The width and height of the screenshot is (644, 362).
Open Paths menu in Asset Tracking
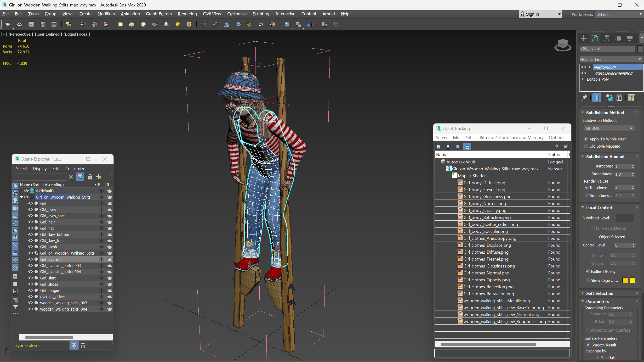tap(469, 137)
